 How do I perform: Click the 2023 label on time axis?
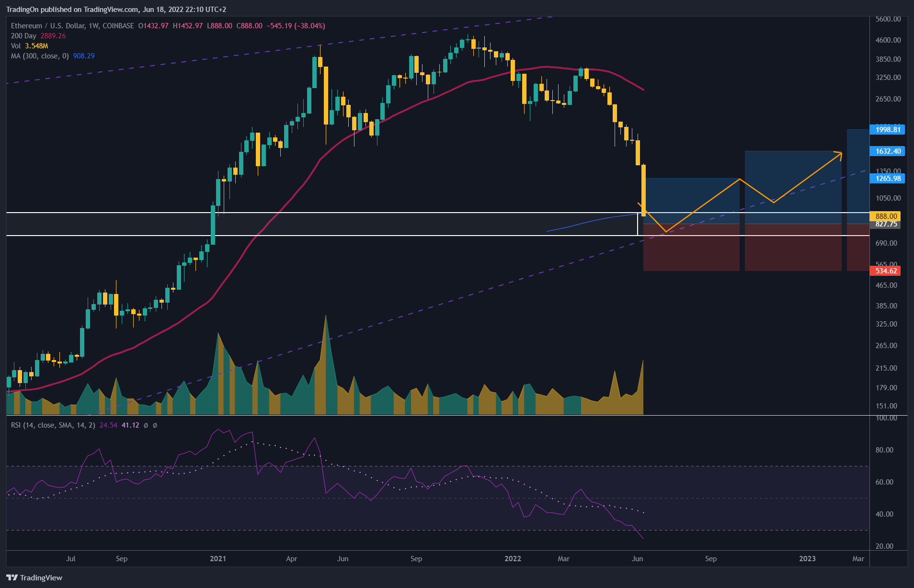pyautogui.click(x=807, y=559)
